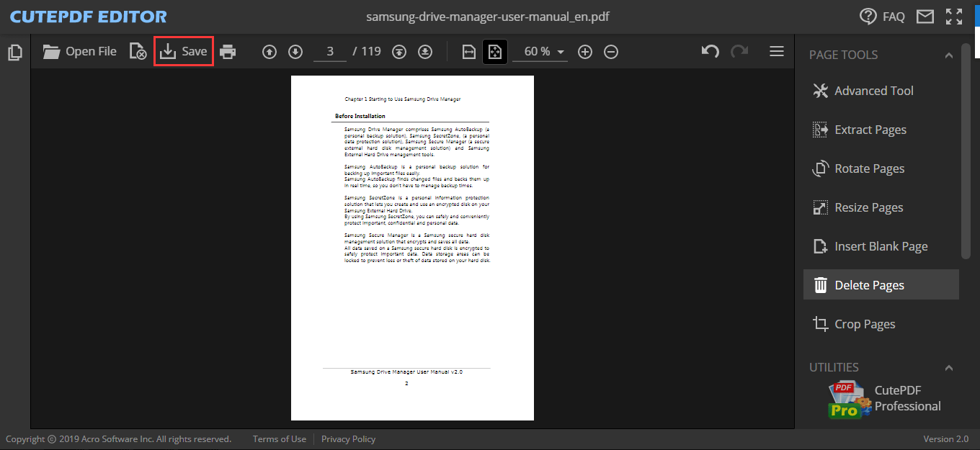
Task: Toggle fullscreen mode icon
Action: [x=954, y=16]
